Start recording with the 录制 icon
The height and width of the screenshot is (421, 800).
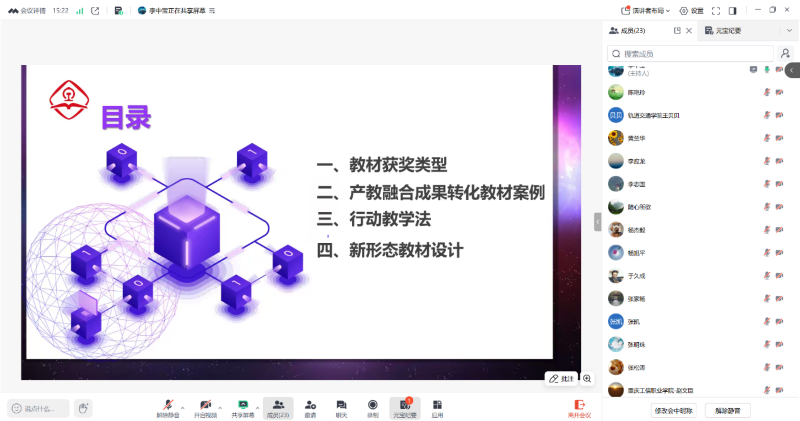[x=372, y=406]
